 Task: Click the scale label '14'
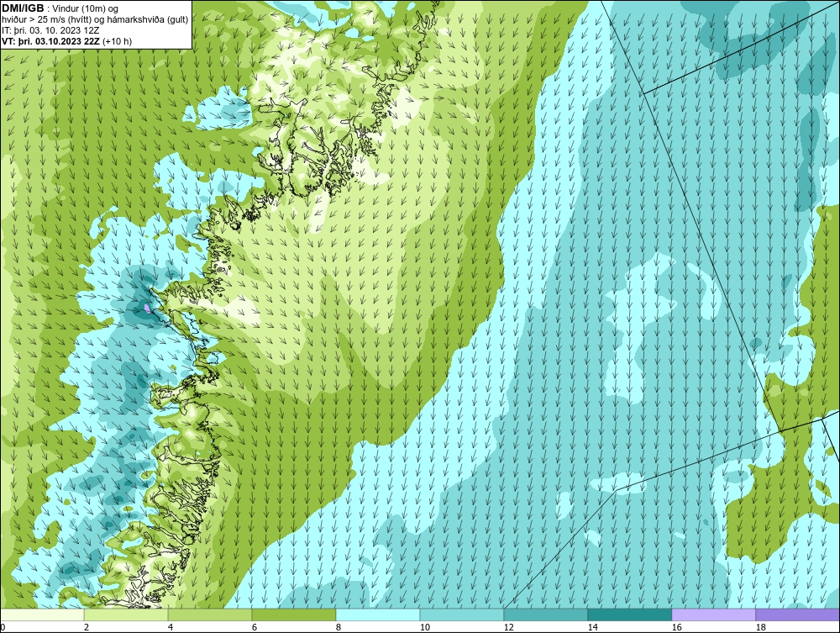click(x=592, y=627)
